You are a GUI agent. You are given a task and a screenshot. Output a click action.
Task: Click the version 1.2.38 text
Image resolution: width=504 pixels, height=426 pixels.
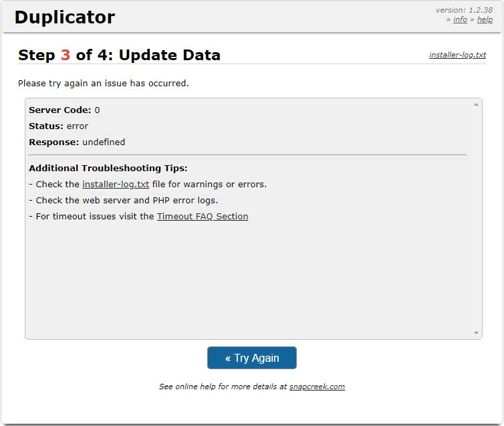point(464,10)
